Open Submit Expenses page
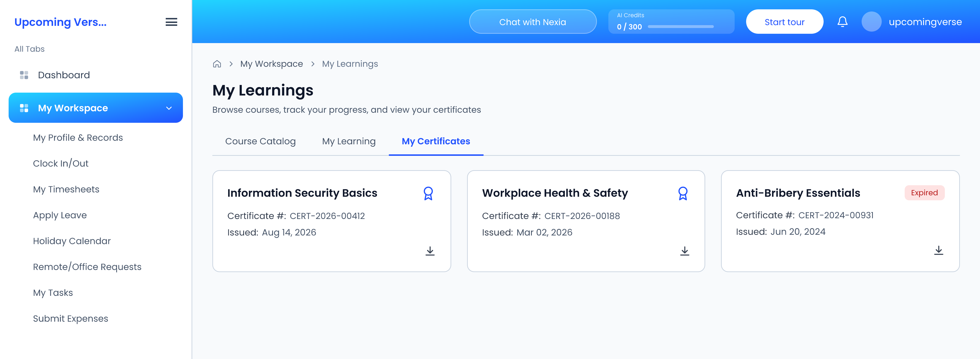 click(x=70, y=319)
